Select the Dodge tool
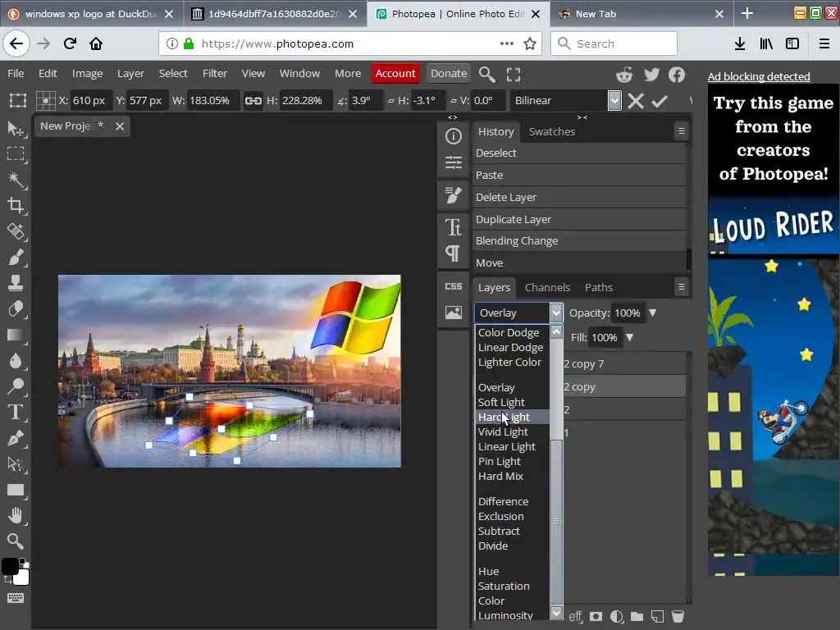The height and width of the screenshot is (630, 840). pyautogui.click(x=16, y=386)
